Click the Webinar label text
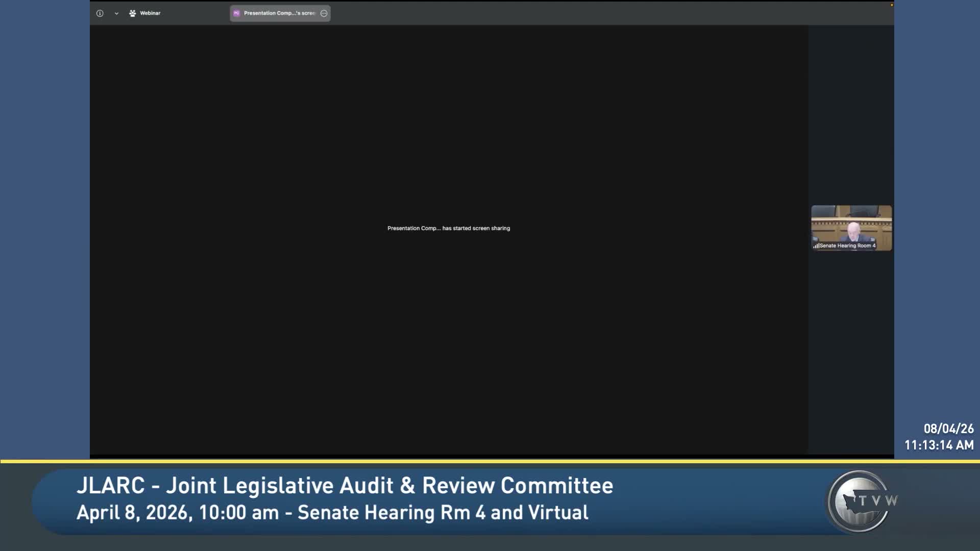This screenshot has height=551, width=980. click(150, 13)
